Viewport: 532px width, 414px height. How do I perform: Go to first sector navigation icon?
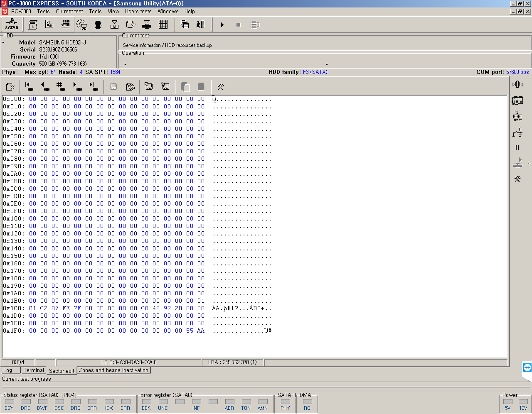pyautogui.click(x=28, y=86)
